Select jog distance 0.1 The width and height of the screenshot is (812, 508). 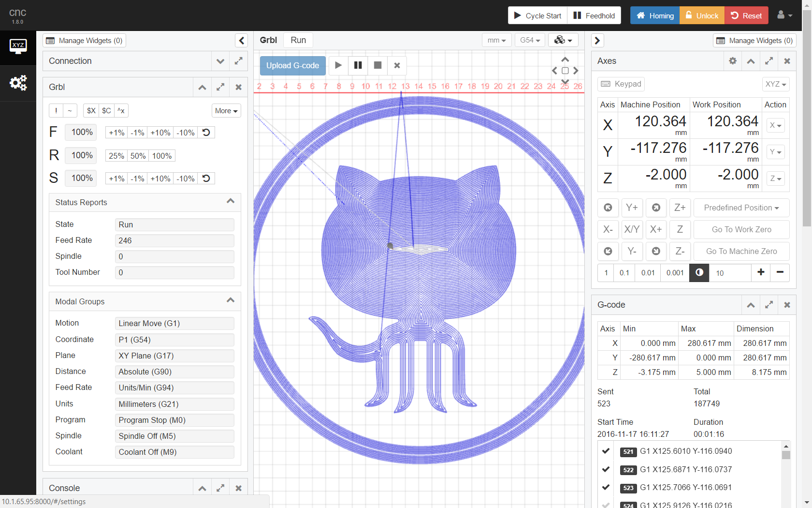(624, 273)
